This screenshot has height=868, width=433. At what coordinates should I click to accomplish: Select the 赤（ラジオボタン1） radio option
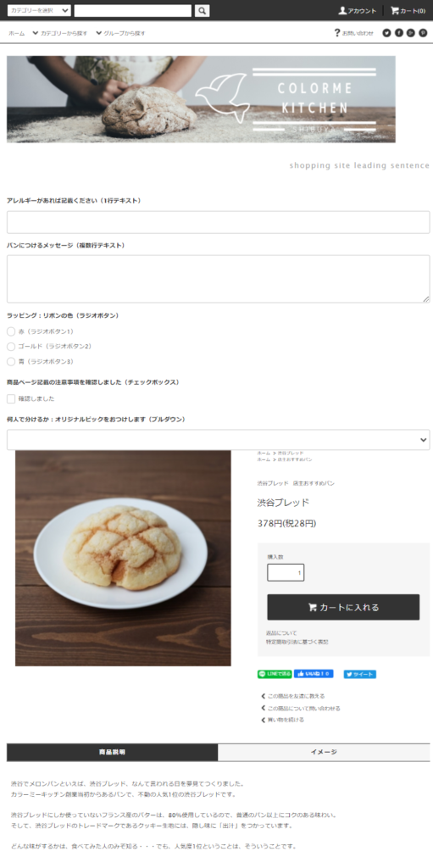coord(11,331)
